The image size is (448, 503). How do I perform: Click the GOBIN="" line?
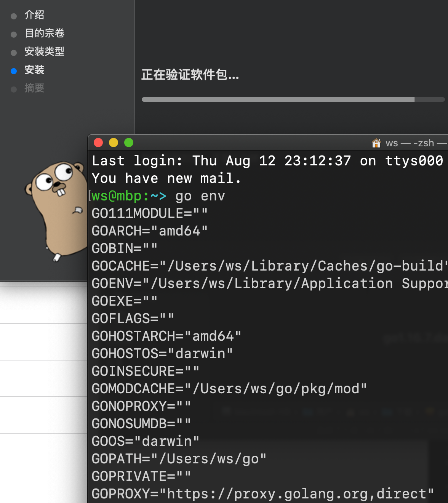click(x=125, y=248)
